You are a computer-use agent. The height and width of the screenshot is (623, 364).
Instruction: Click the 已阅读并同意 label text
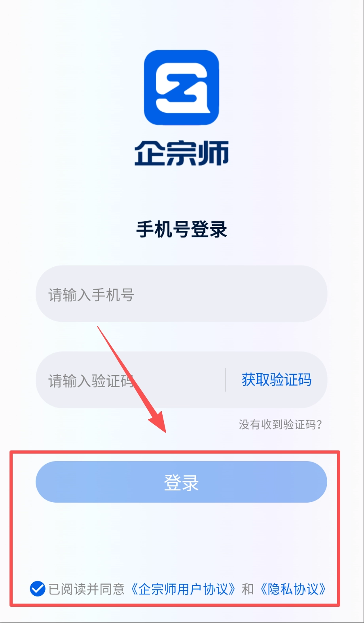tap(86, 589)
